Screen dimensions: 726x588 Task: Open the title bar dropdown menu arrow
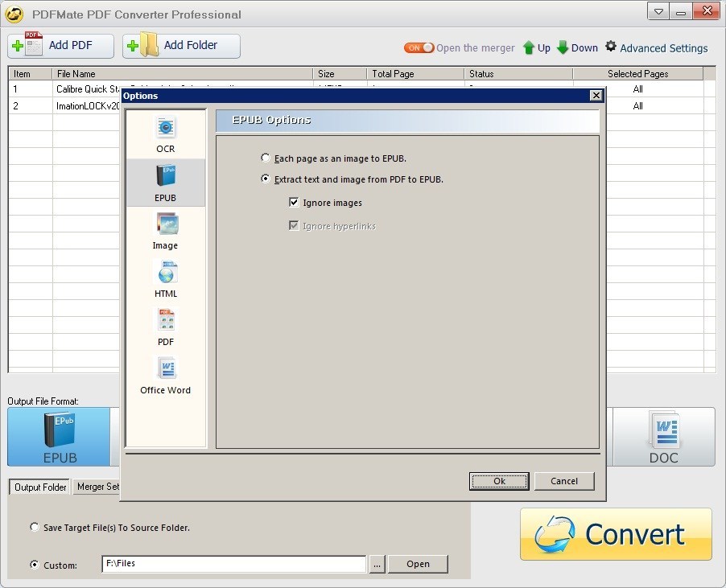tap(658, 11)
